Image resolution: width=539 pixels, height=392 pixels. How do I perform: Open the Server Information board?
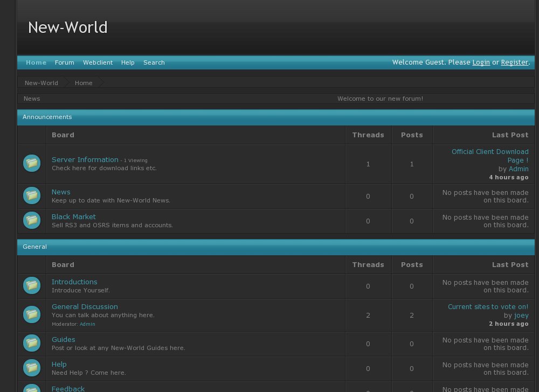[x=85, y=159]
